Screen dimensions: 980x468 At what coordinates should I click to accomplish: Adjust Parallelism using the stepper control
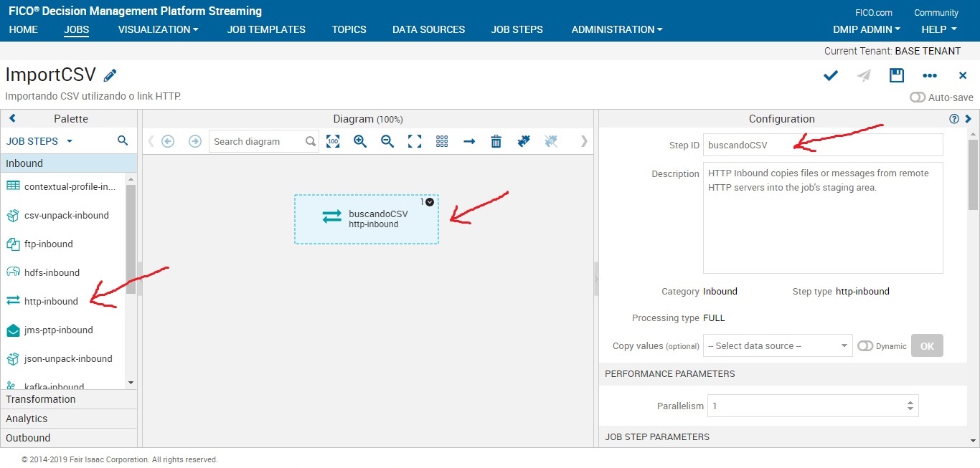click(x=910, y=406)
